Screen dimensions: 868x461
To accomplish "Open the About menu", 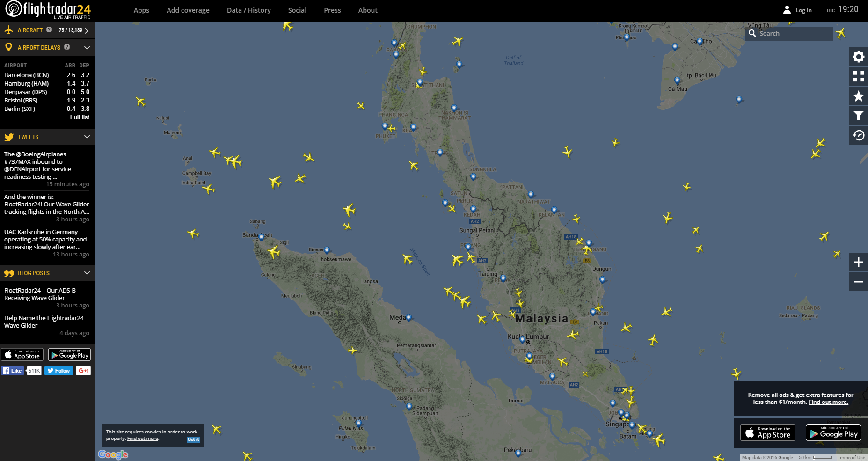I will click(368, 10).
